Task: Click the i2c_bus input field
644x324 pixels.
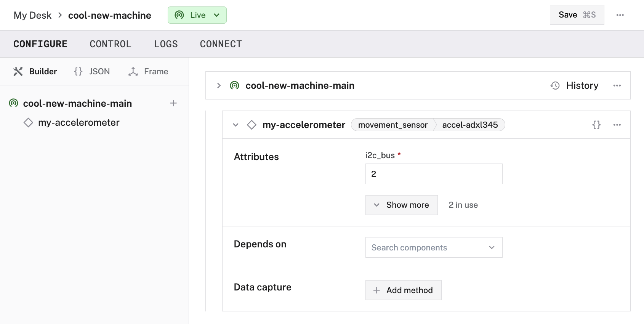Action: click(434, 174)
